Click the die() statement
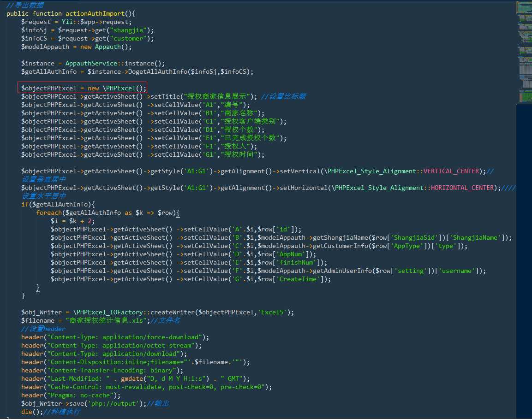The height and width of the screenshot is (419, 532). (x=32, y=412)
